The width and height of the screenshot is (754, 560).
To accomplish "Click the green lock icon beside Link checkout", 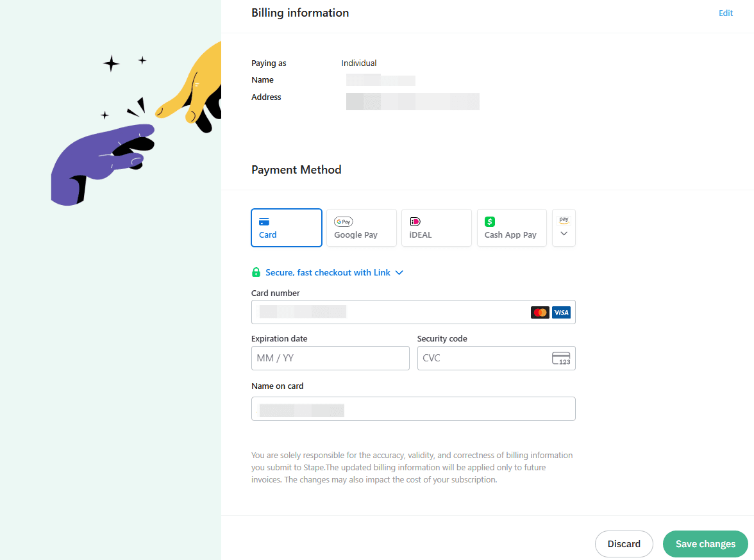I will (256, 272).
